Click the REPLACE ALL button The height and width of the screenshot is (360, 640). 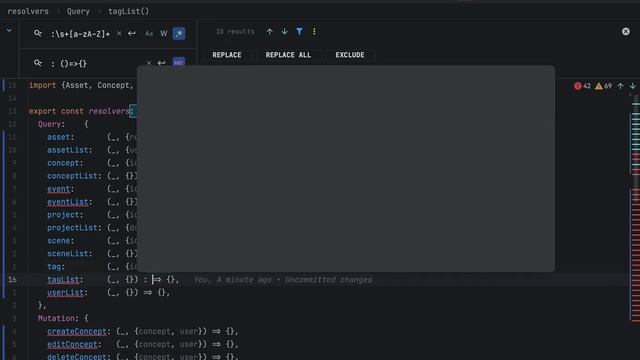288,55
